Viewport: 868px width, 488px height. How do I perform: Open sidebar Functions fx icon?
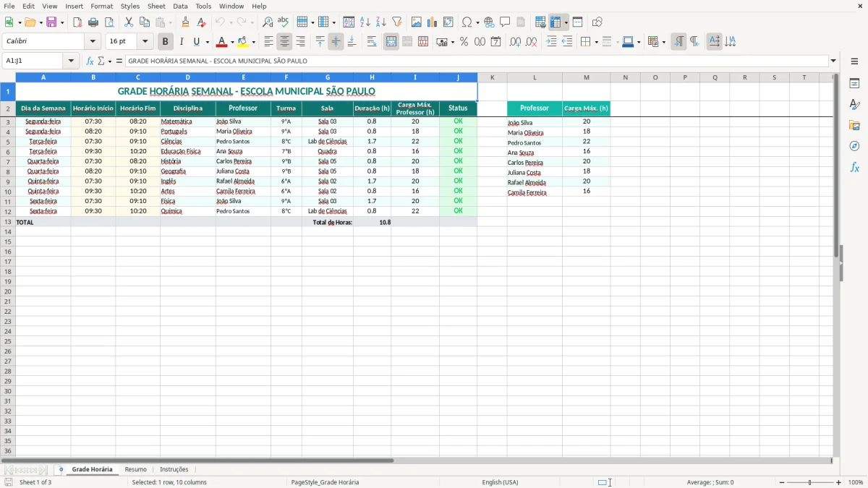tap(854, 167)
